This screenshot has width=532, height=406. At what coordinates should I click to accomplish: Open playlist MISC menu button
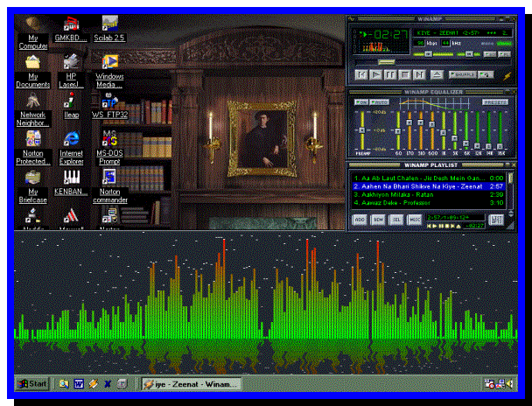click(414, 220)
